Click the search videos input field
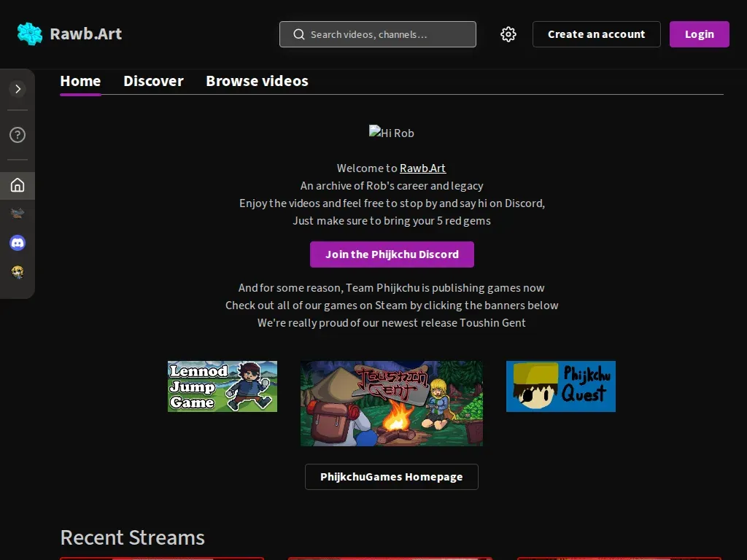The image size is (747, 560). tap(378, 34)
